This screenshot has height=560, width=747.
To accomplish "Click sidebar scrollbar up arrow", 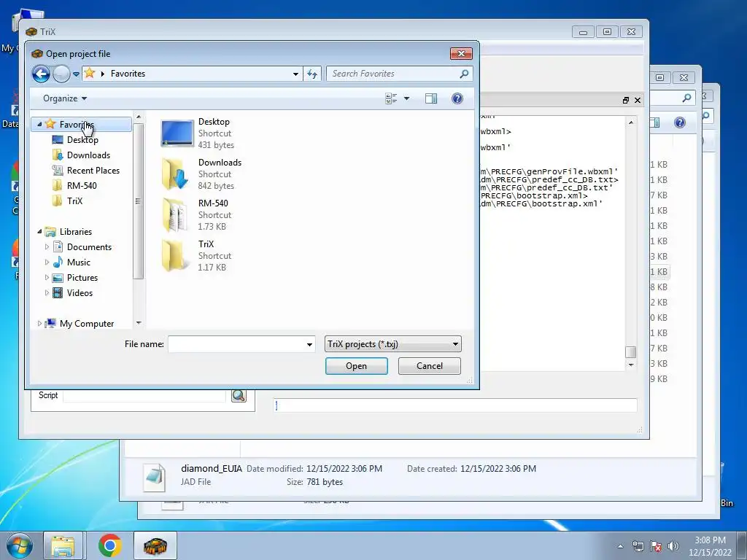I will pos(139,117).
